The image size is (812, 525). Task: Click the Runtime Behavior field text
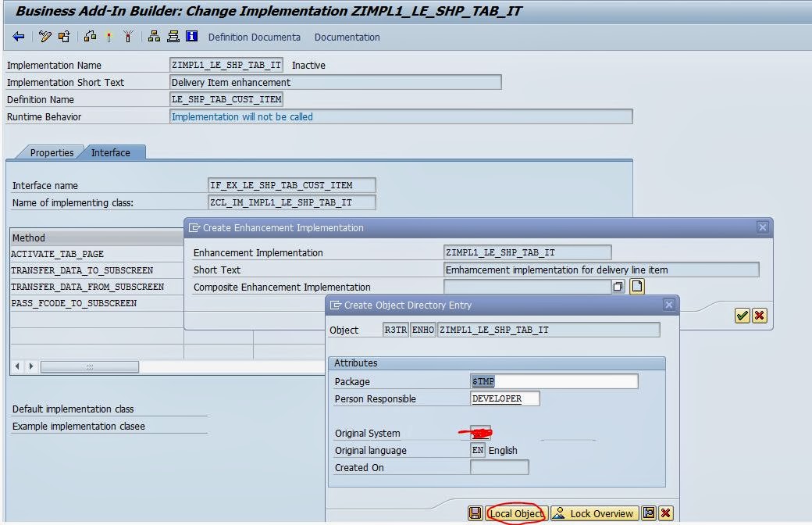click(x=401, y=116)
